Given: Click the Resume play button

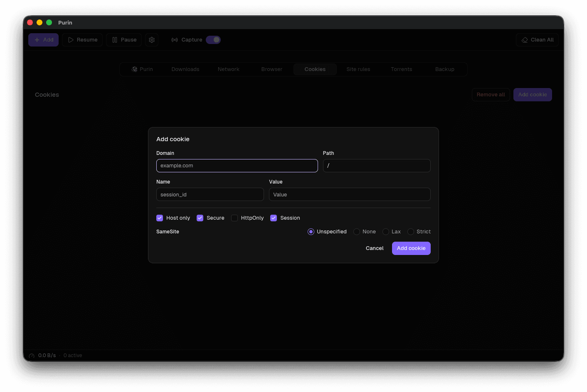Looking at the screenshot, I should tap(82, 40).
